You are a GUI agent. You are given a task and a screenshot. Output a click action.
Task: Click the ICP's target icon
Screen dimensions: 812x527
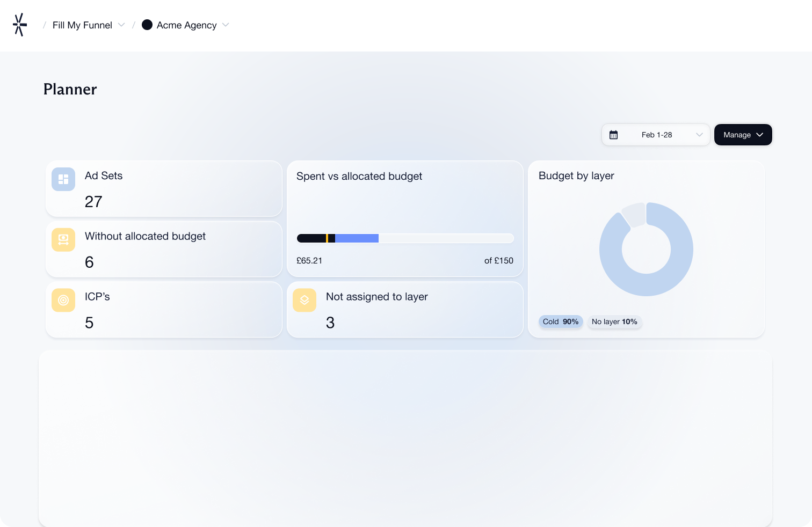tap(63, 300)
